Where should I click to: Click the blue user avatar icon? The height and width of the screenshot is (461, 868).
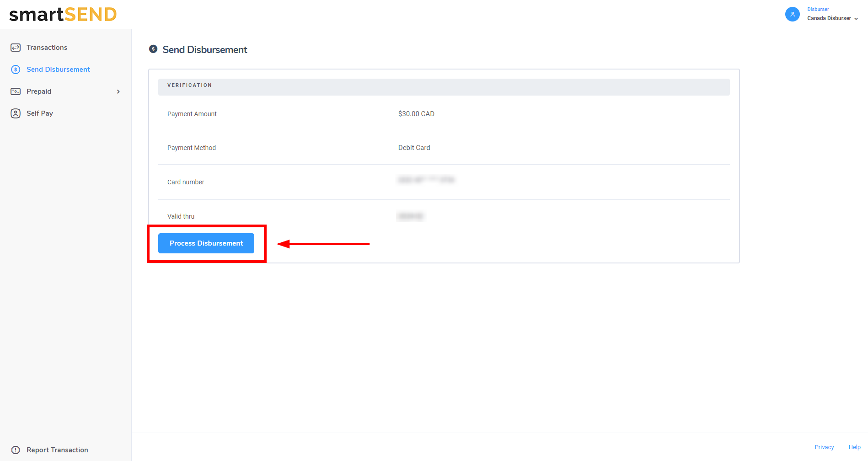point(792,14)
